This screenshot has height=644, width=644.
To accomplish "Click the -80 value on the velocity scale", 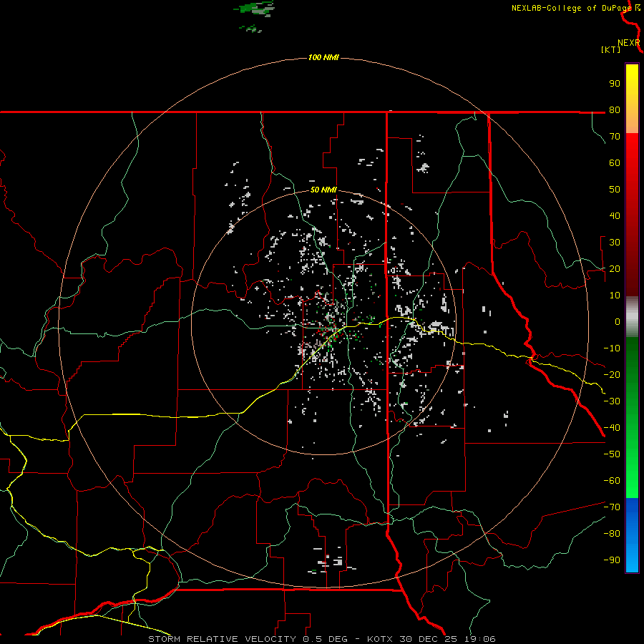I will [612, 534].
